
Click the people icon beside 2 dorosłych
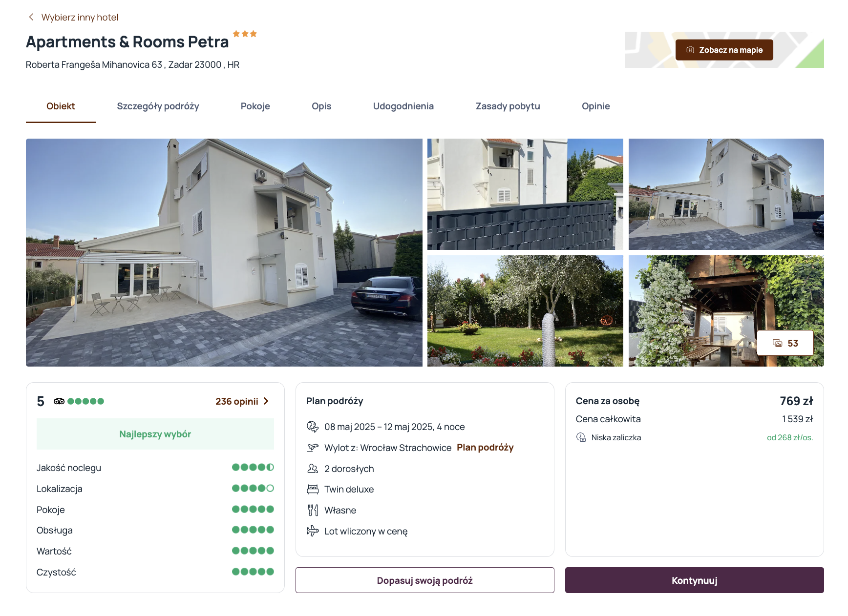[313, 469]
